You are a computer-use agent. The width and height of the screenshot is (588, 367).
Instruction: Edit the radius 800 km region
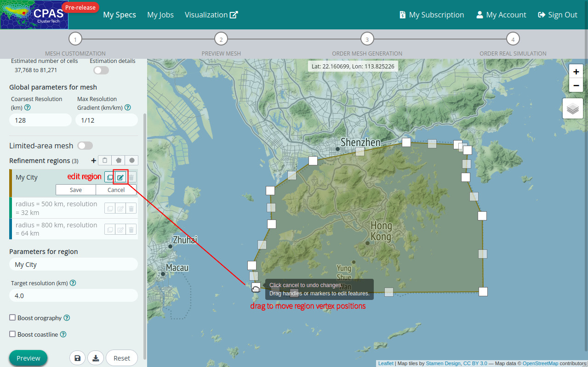[x=120, y=230]
